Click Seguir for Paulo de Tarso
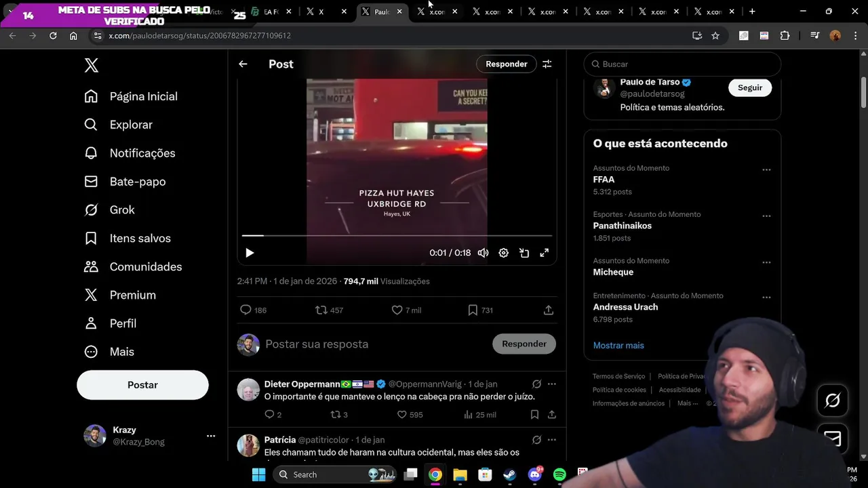868x488 pixels. click(750, 87)
